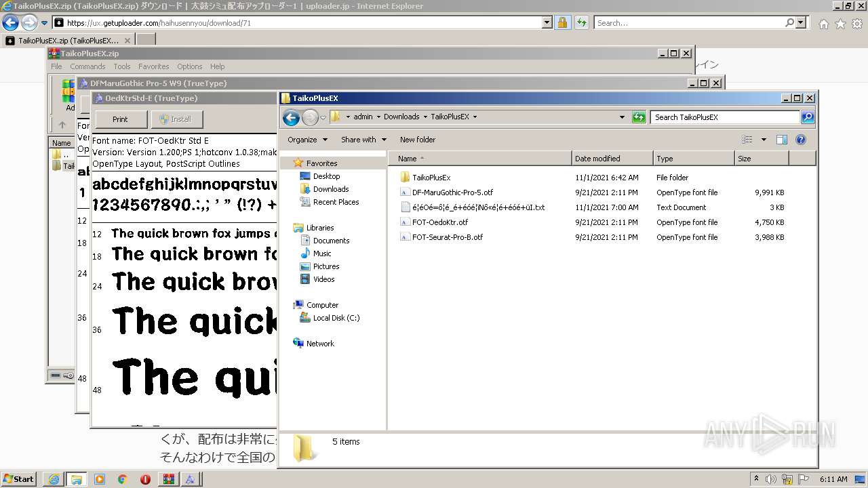Click the IE Search box
The height and width of the screenshot is (488, 868).
click(688, 23)
